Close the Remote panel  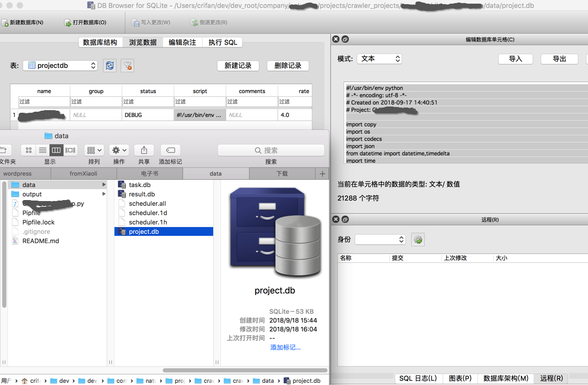tap(336, 219)
